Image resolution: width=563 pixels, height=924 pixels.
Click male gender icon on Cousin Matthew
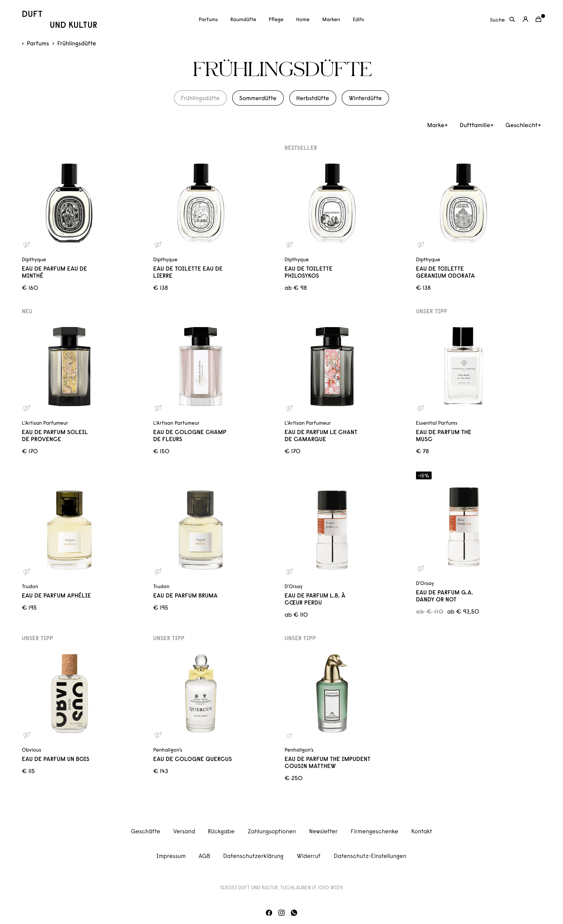(289, 735)
